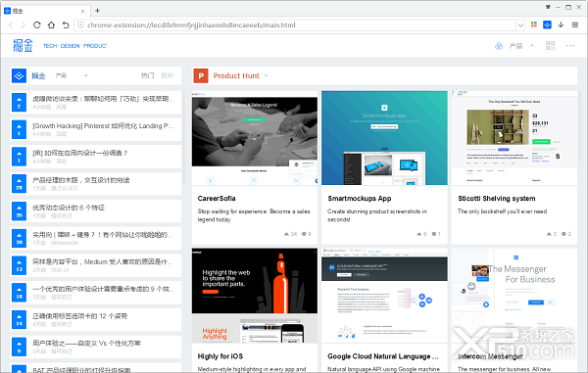This screenshot has width=588, height=373.
Task: Click the 掘金 article list scrollbar
Action: click(183, 137)
